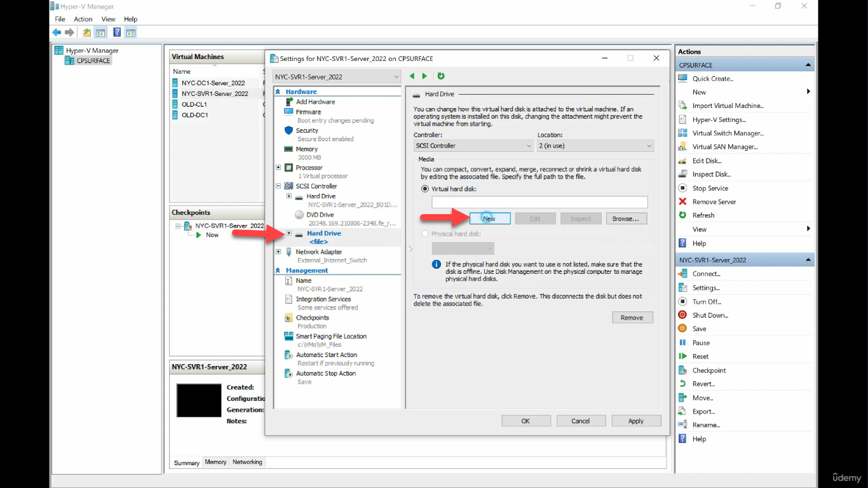Screen dimensions: 868x488
Task: Select OLD-CL1 virtual machine
Action: (x=194, y=104)
